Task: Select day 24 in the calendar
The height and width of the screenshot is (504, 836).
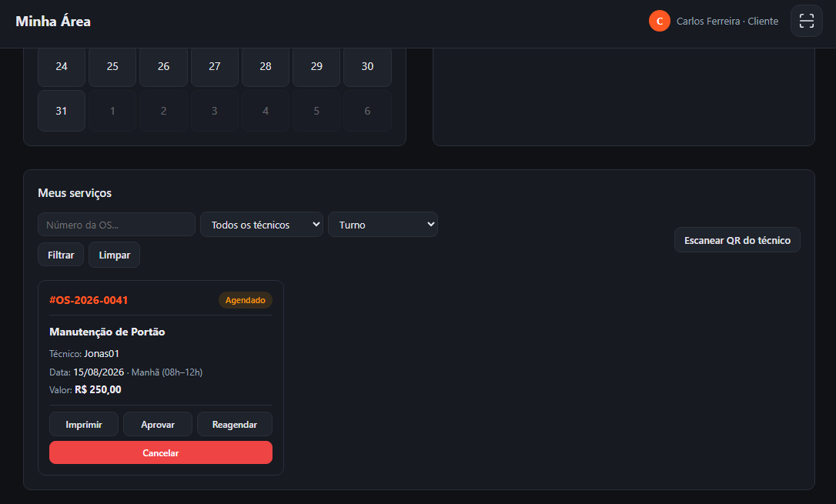Action: [62, 66]
